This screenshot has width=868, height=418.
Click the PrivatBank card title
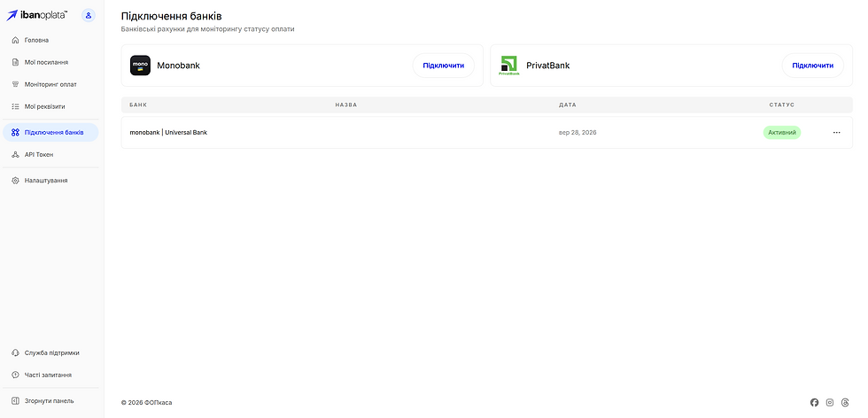pyautogui.click(x=548, y=66)
